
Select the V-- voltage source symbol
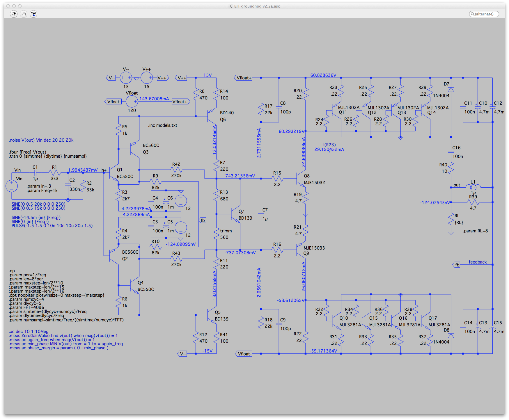click(x=126, y=78)
